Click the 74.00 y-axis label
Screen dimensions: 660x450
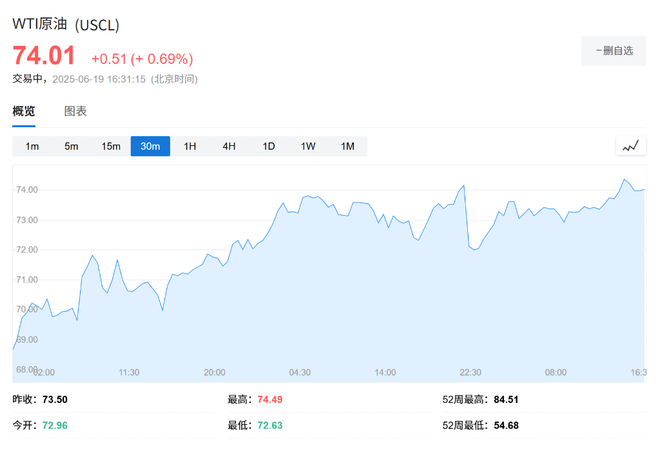coord(27,190)
